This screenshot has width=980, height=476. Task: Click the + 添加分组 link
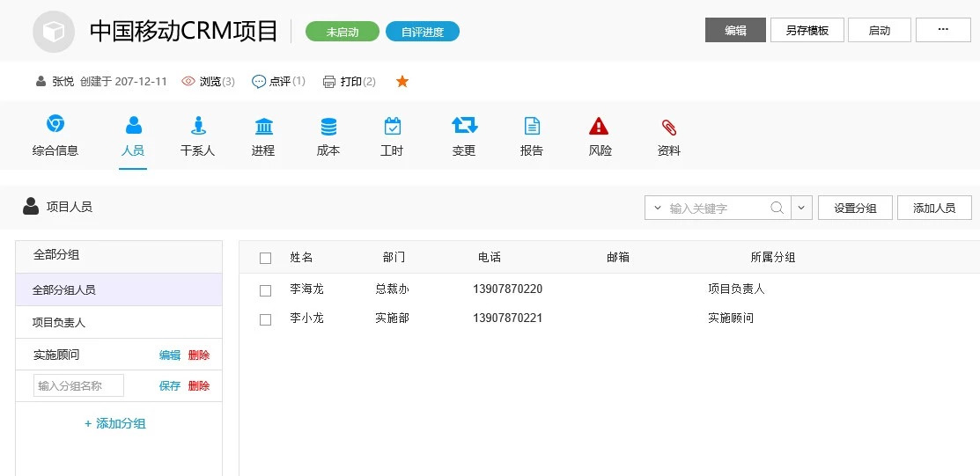click(x=115, y=424)
